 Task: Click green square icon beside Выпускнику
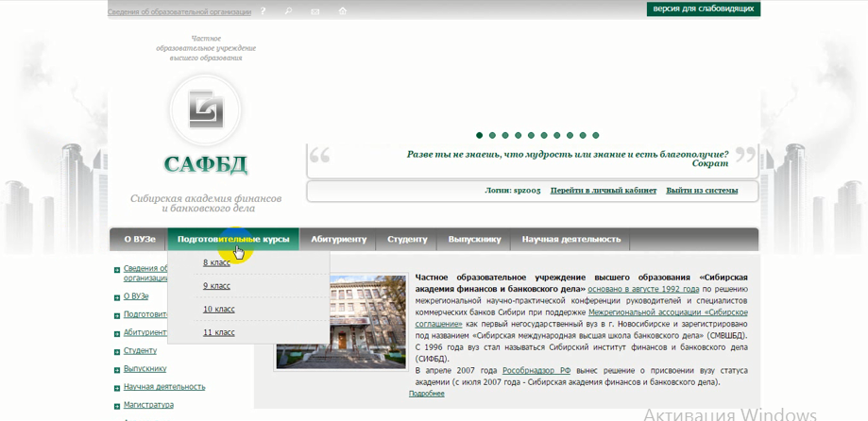point(117,370)
